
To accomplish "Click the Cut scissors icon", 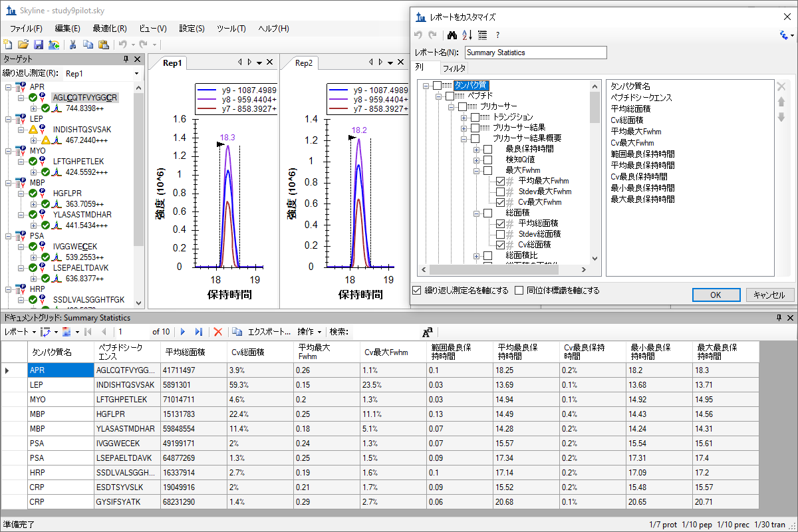I will [x=73, y=45].
